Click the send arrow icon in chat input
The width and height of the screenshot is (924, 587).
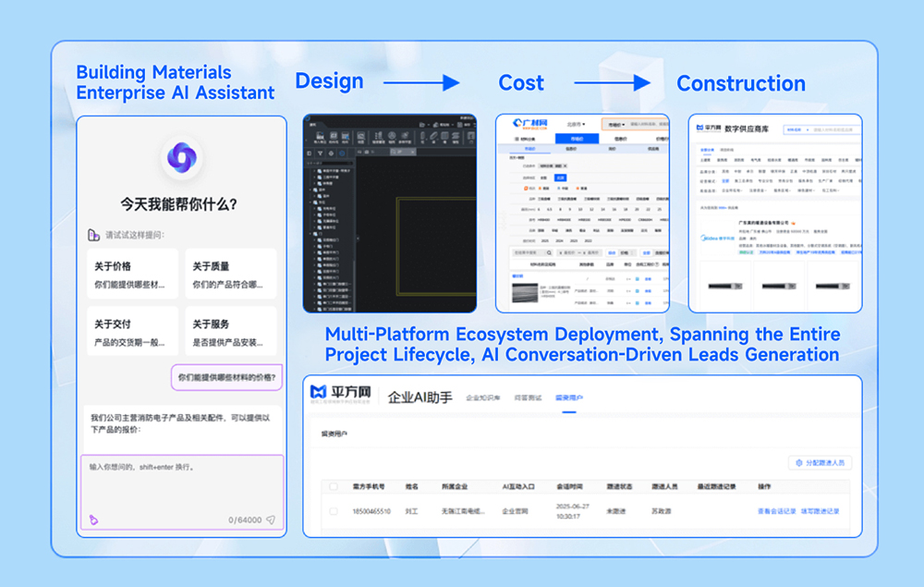(x=271, y=520)
